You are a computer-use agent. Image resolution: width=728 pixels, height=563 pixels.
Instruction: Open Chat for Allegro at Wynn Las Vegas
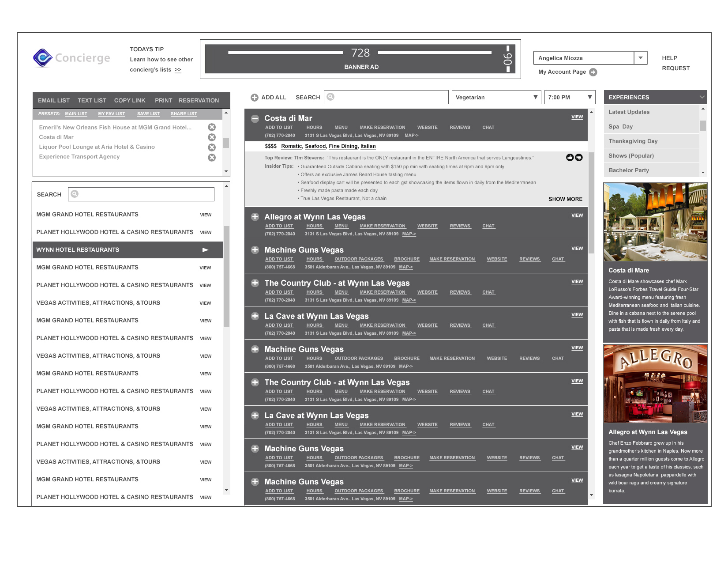pos(488,226)
